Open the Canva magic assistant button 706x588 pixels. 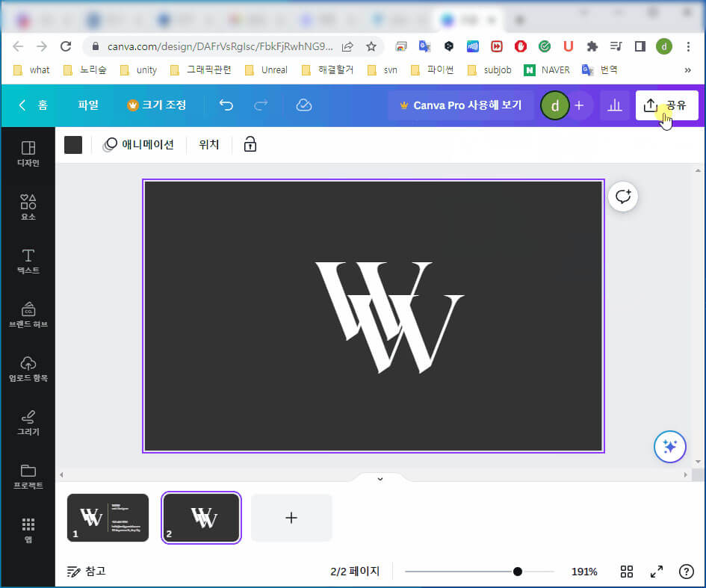669,447
